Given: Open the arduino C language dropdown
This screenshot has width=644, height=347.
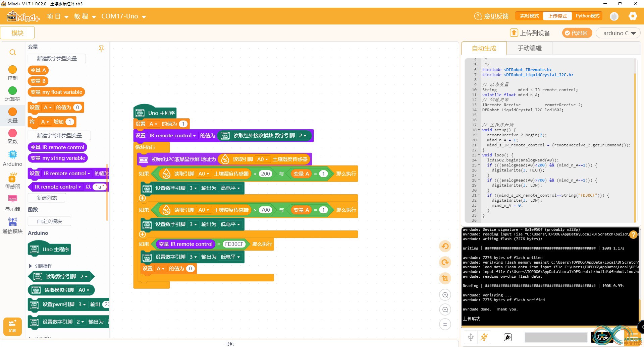Looking at the screenshot, I should coord(618,33).
